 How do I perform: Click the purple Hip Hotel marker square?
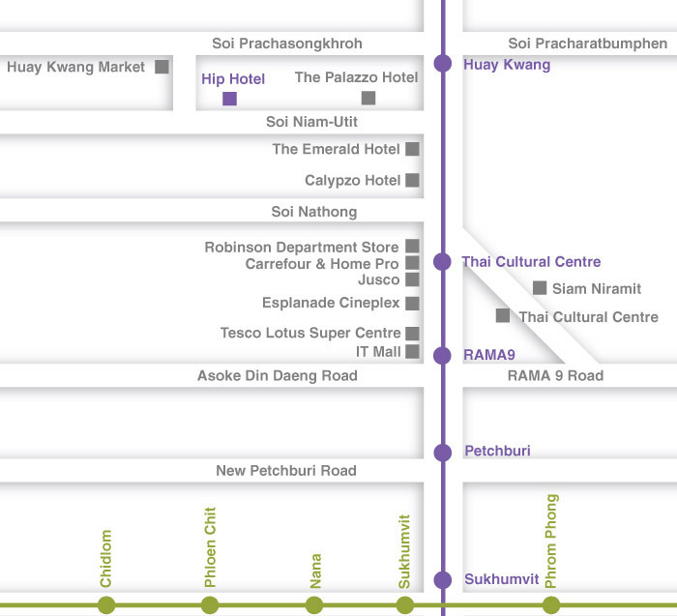[x=230, y=99]
